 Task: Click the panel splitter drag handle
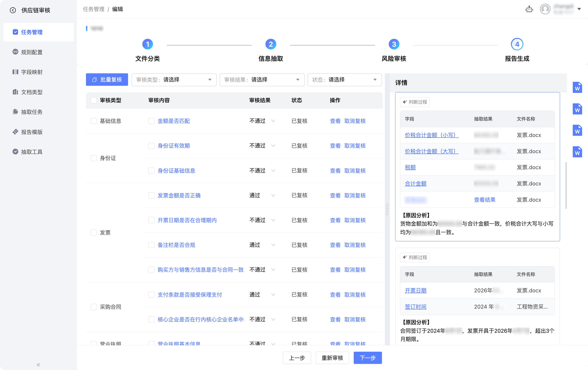[387, 209]
